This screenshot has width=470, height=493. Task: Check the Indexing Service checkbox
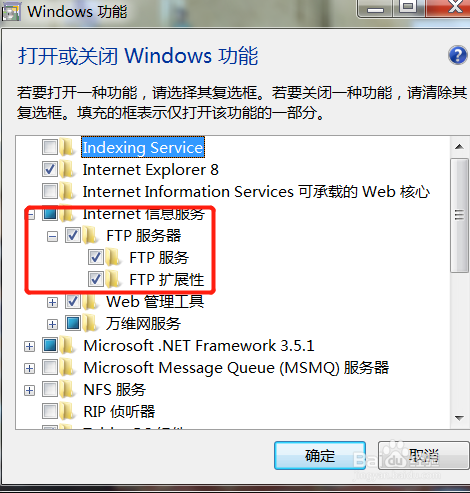(50, 147)
